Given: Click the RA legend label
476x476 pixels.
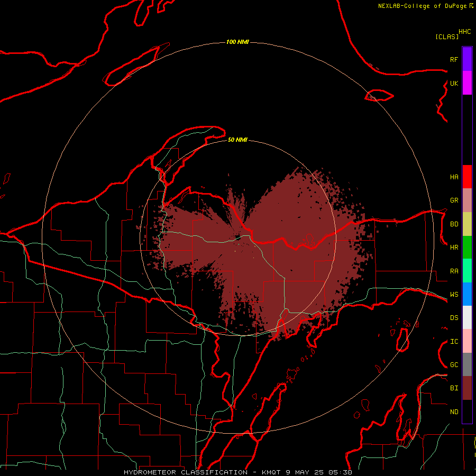Looking at the screenshot, I should pos(454,271).
